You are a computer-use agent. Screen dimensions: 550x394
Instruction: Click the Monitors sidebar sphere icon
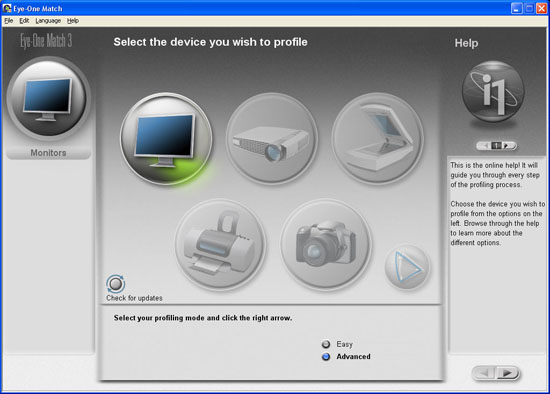48,98
